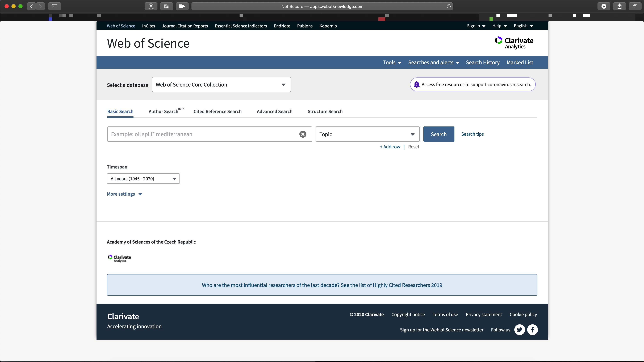Click into the search query input field

point(203,134)
